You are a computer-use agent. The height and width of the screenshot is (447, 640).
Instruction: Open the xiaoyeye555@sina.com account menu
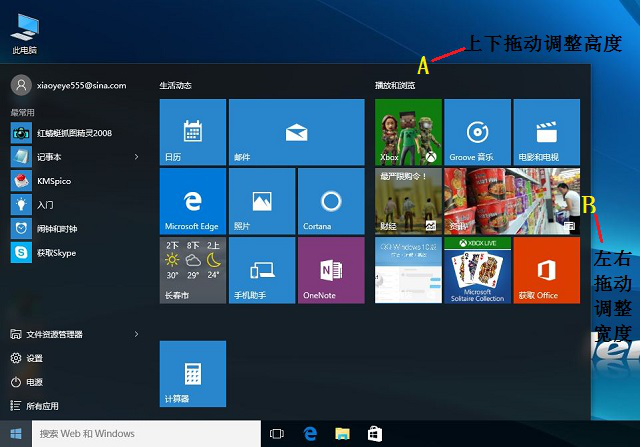coord(69,85)
